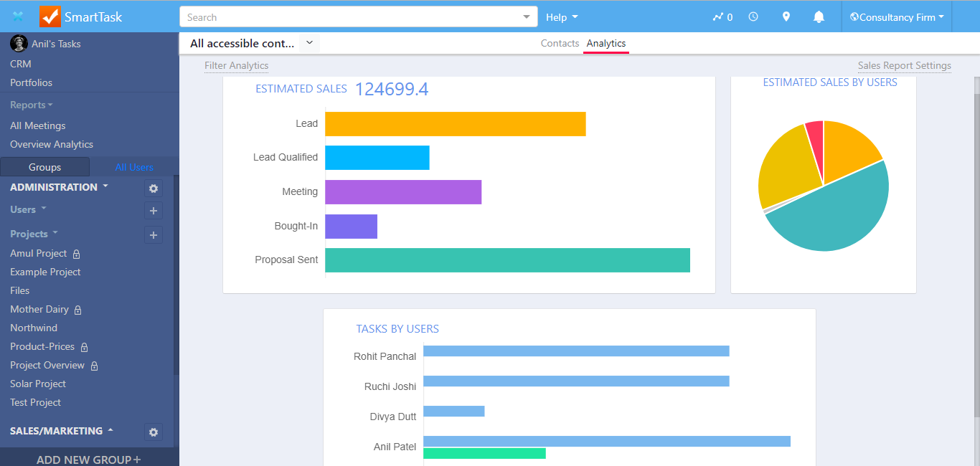The height and width of the screenshot is (466, 980).
Task: Click Anil's profile avatar
Action: point(19,44)
